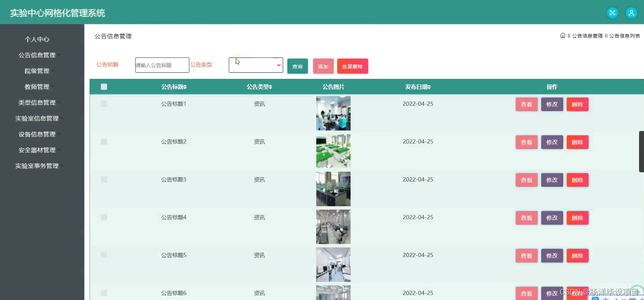The image size is (644, 300).
Task: Click 2022-04-25 date in 公告标题3 row
Action: (x=418, y=179)
